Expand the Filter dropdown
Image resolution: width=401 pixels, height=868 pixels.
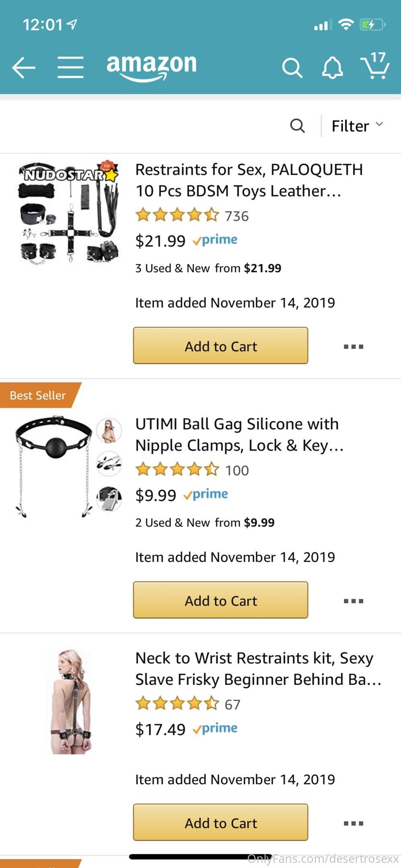357,126
